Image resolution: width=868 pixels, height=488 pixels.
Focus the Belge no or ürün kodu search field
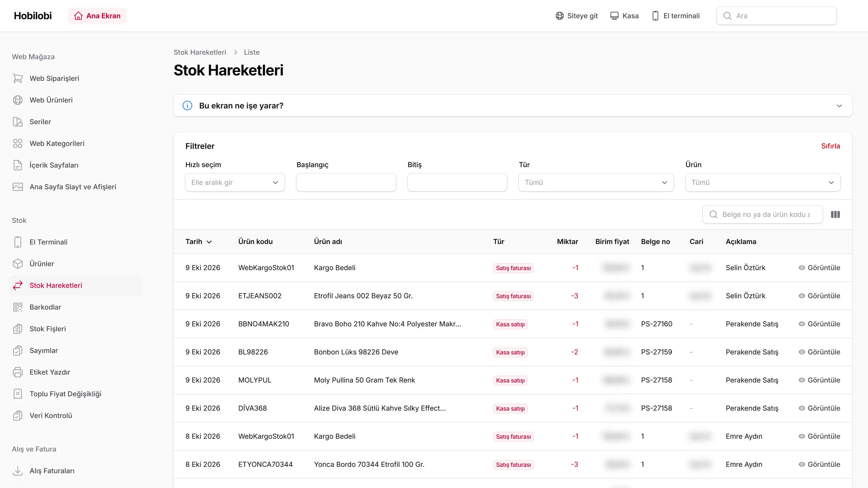coord(762,214)
